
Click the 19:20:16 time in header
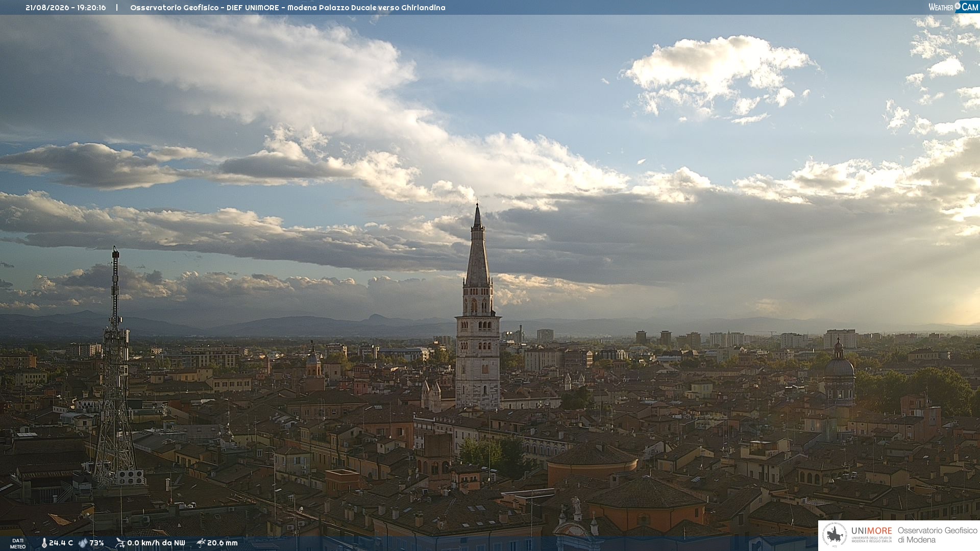click(x=92, y=8)
